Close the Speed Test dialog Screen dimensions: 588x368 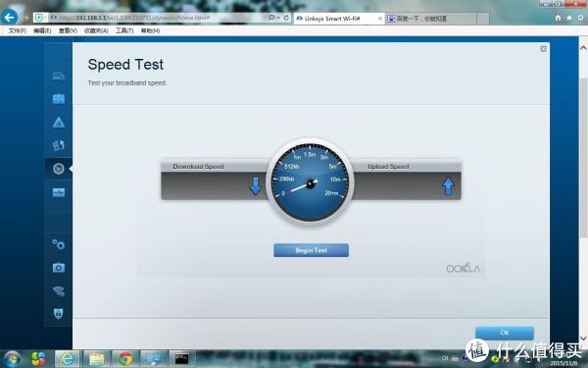[x=543, y=49]
